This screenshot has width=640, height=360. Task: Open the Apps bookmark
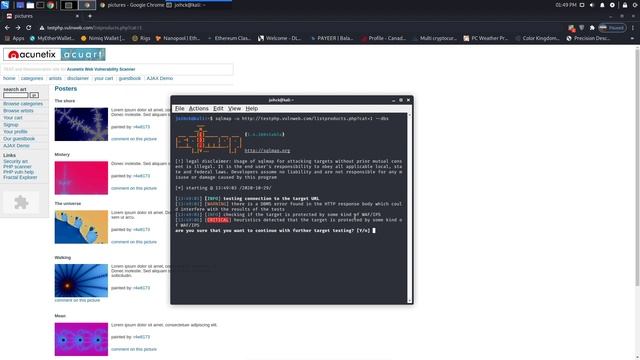click(x=15, y=38)
